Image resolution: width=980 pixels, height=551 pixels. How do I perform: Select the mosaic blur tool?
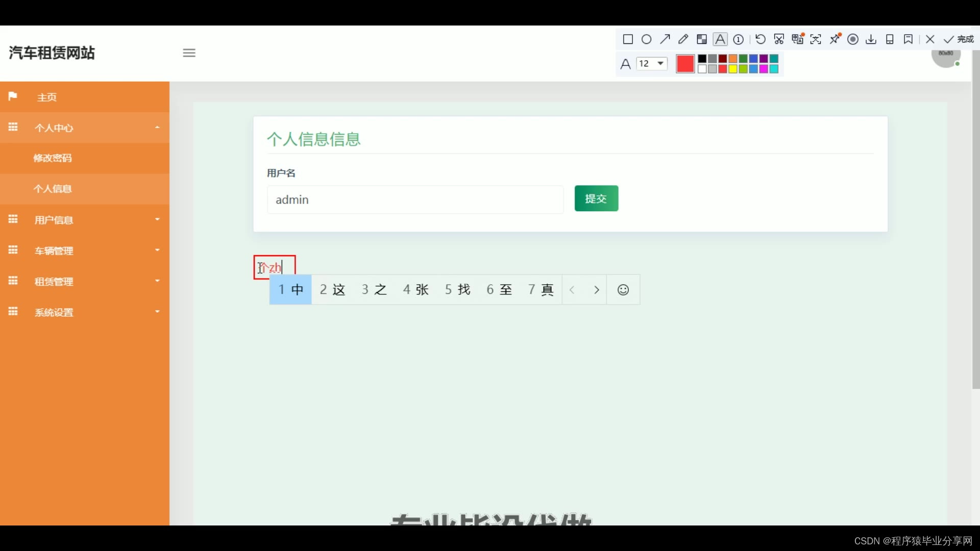(702, 39)
